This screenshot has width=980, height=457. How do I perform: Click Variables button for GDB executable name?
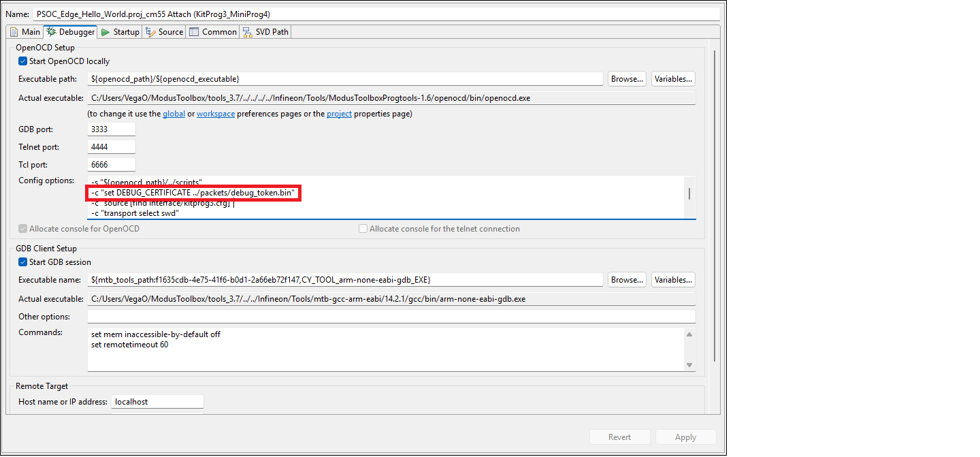673,280
